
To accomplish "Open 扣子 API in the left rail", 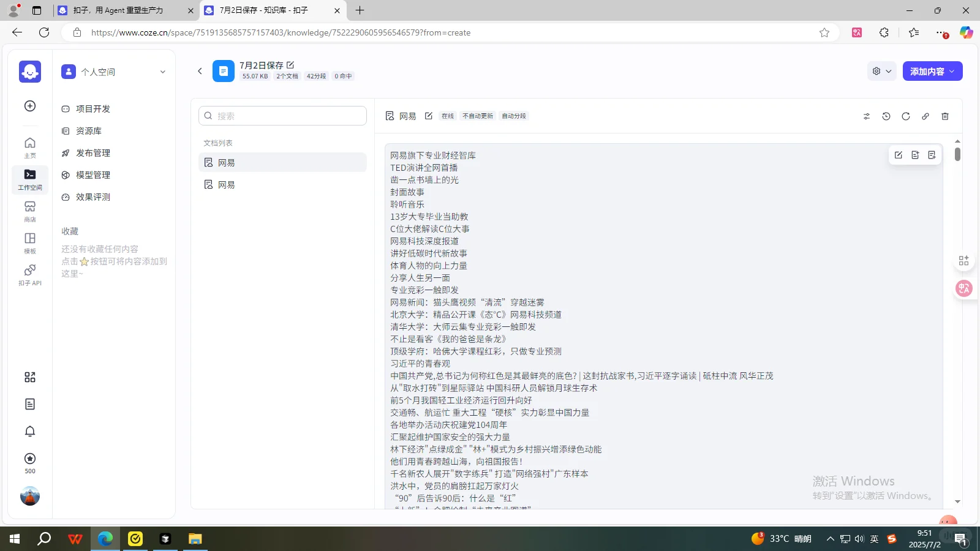I will pyautogui.click(x=30, y=275).
